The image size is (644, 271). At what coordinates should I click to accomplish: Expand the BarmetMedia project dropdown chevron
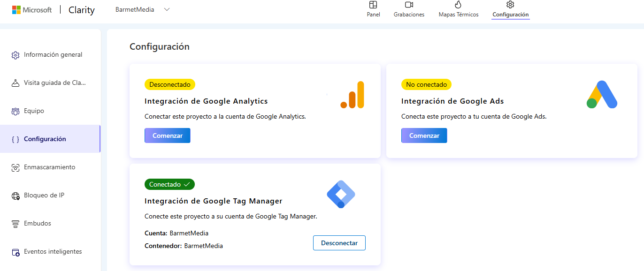(167, 9)
